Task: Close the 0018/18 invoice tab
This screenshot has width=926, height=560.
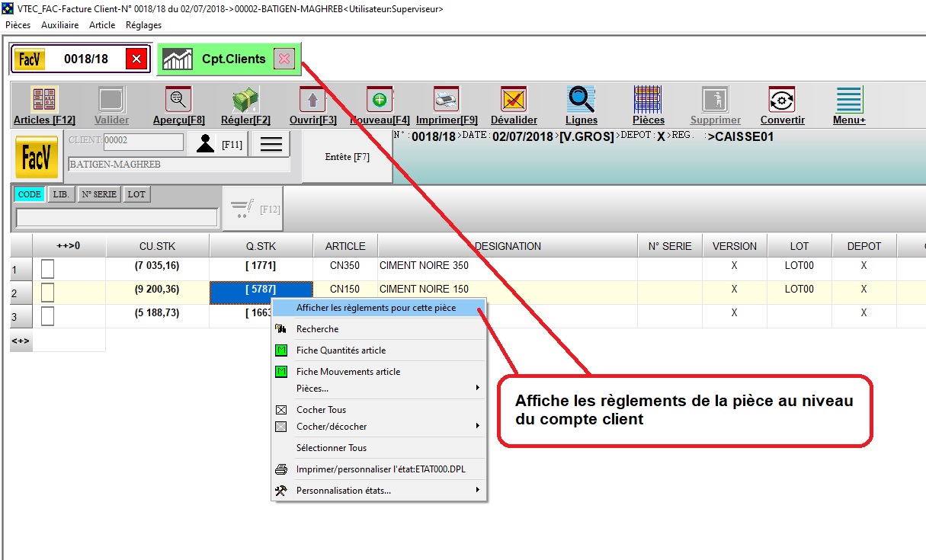Action: pos(136,59)
